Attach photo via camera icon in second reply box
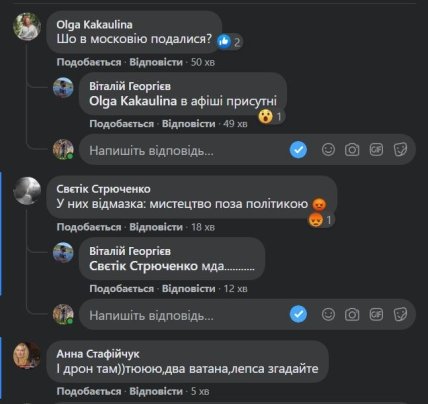 click(352, 314)
